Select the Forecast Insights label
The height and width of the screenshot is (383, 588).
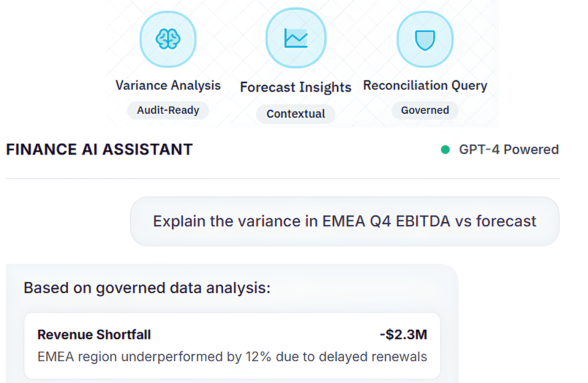click(295, 87)
